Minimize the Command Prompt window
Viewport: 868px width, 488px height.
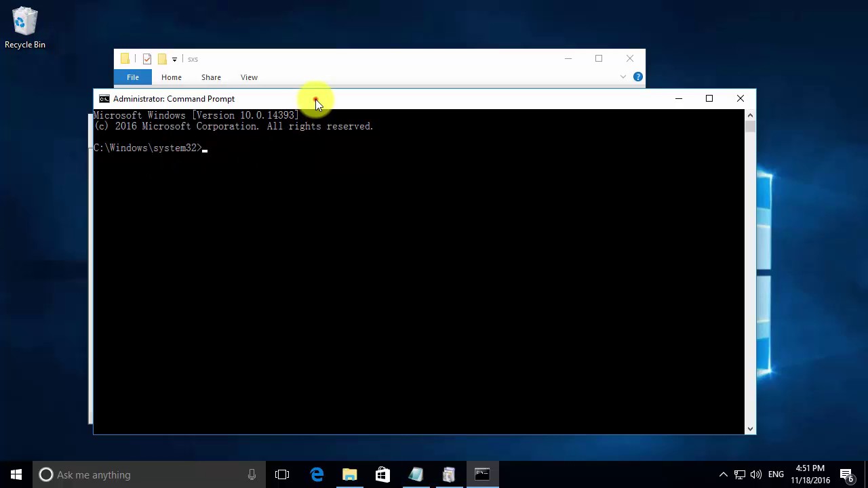point(678,99)
